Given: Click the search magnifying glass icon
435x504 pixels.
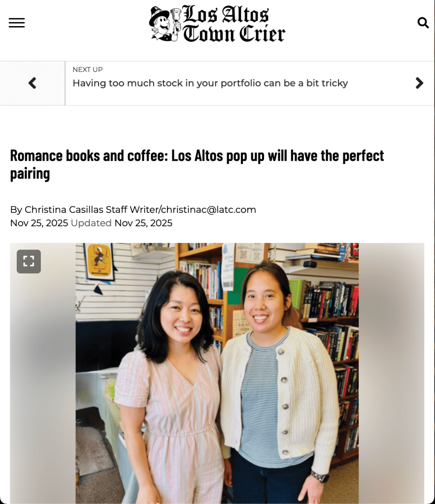Looking at the screenshot, I should 423,23.
